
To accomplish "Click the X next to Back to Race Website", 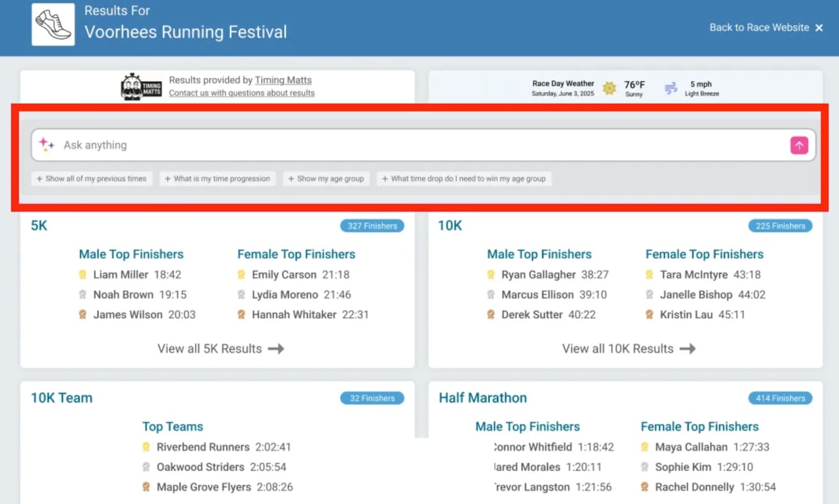I will point(819,28).
